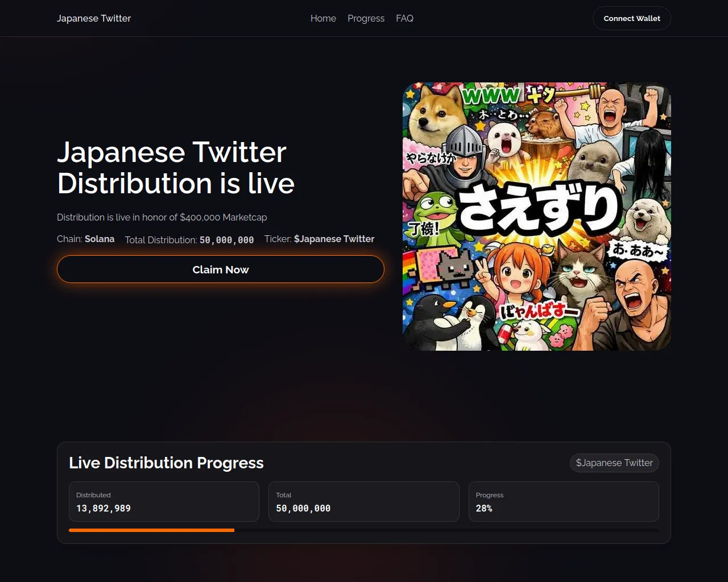Click the Total Distribution value in hero
728x582 pixels.
tap(226, 240)
